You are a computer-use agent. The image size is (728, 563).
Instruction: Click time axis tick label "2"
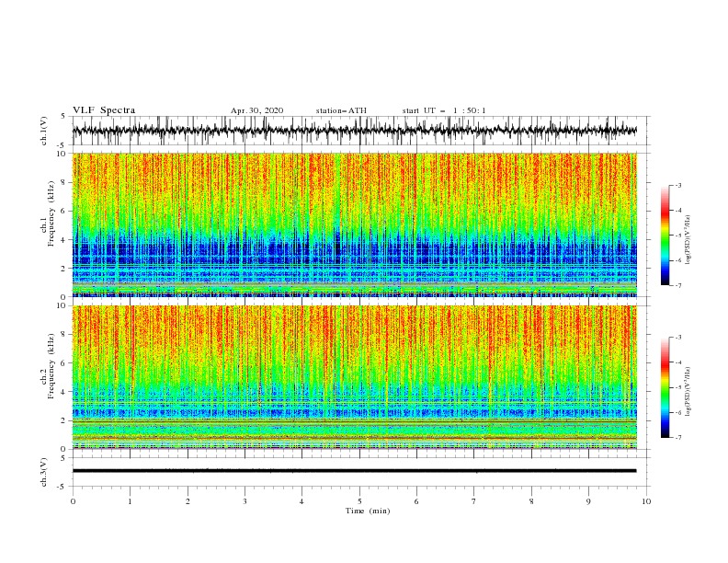click(x=188, y=501)
